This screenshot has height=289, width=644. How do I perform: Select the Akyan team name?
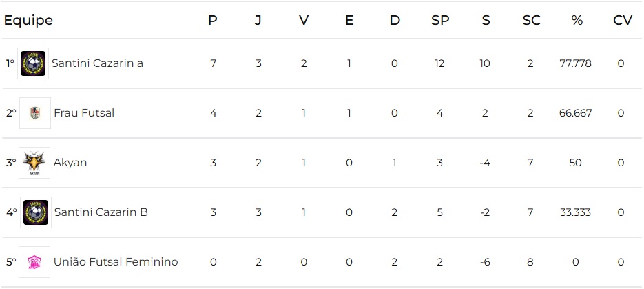pos(70,163)
